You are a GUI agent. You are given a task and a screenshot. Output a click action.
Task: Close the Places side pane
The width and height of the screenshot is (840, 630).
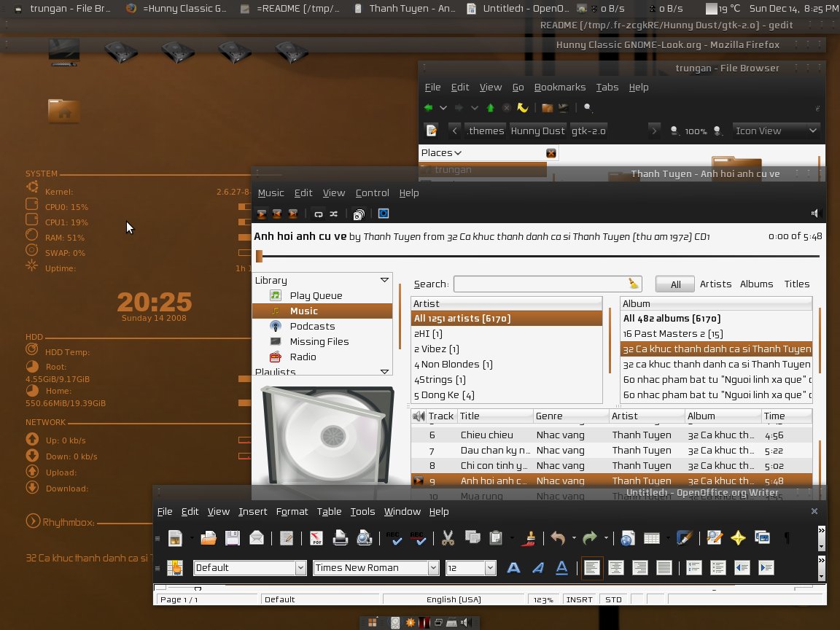tap(551, 153)
